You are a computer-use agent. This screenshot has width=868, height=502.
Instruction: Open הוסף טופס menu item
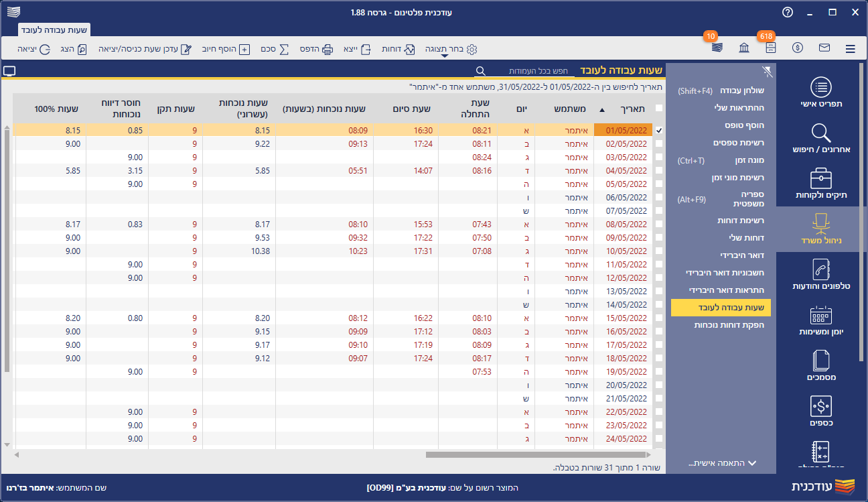click(721, 125)
